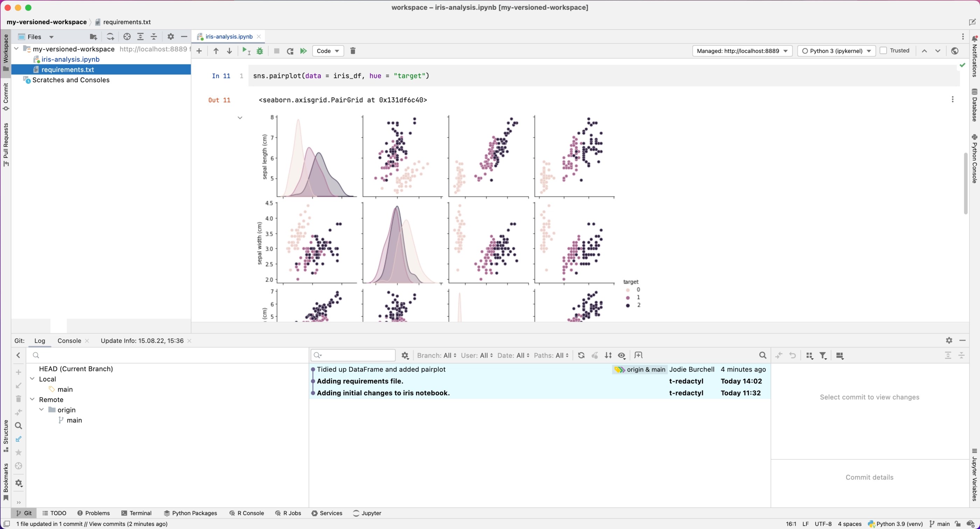Add a new cell below
Image resolution: width=980 pixels, height=529 pixels.
point(199,51)
